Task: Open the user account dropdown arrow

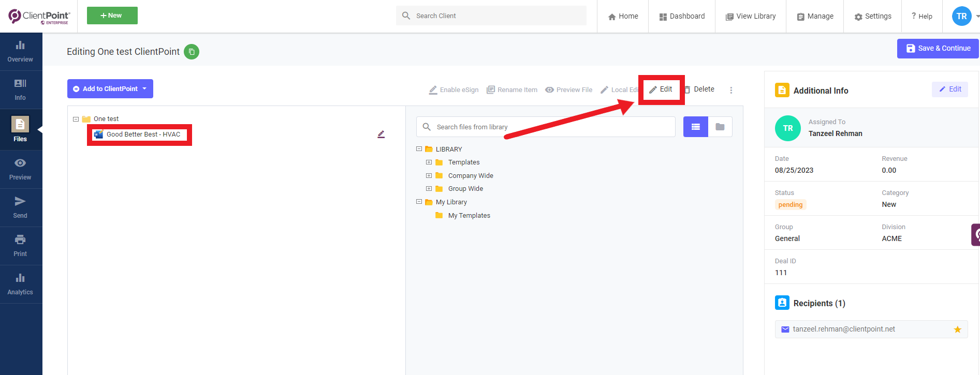Action: coord(977,16)
